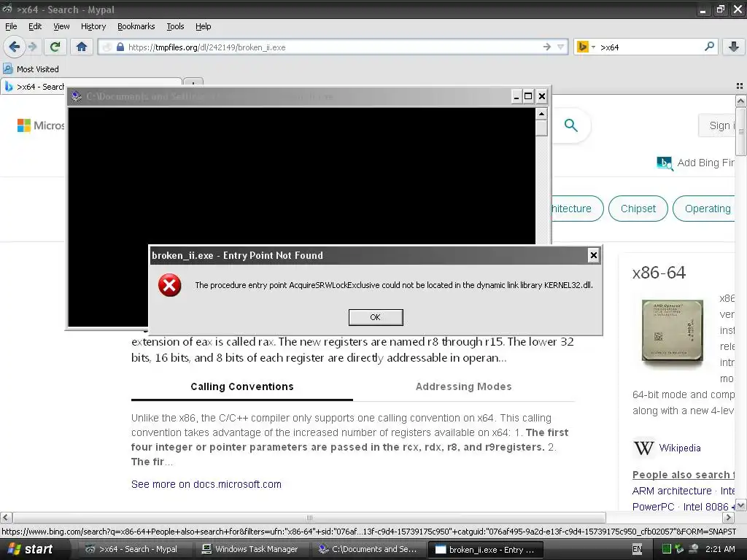
Task: Click the console scrollbar up arrow
Action: (x=541, y=114)
